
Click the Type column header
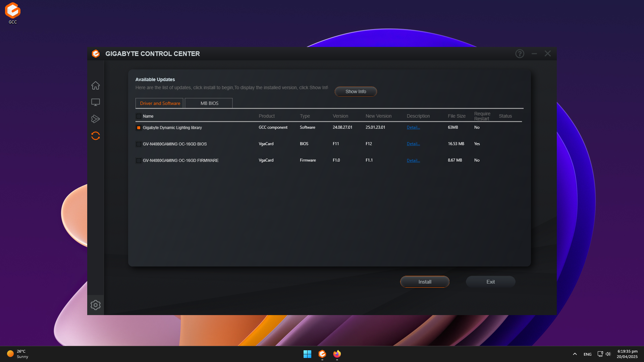(x=305, y=116)
